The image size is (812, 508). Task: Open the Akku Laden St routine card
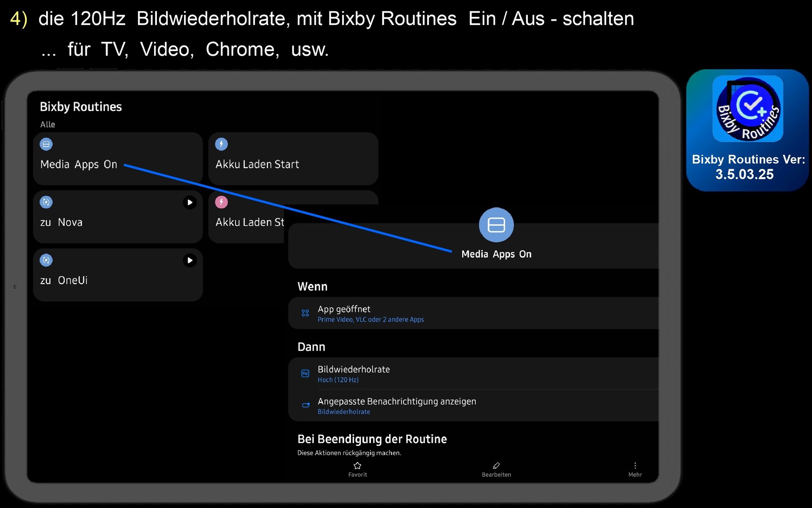click(x=247, y=216)
